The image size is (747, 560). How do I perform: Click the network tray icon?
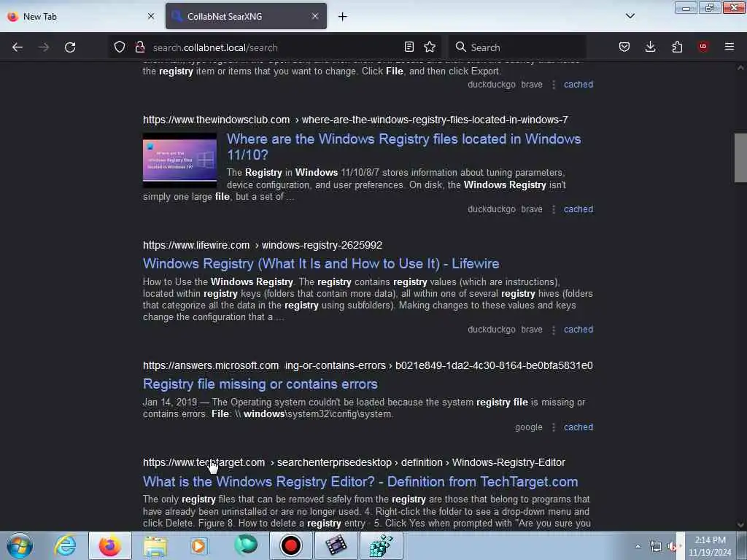click(656, 547)
